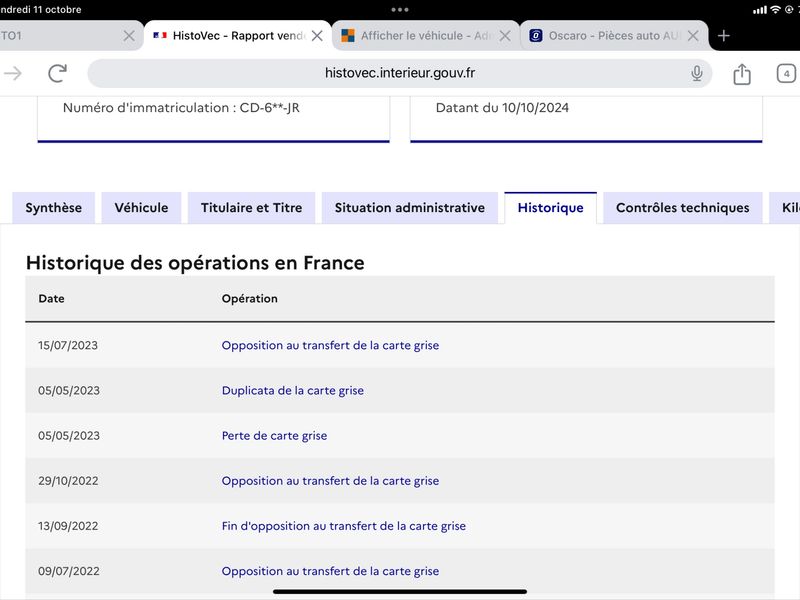The width and height of the screenshot is (800, 600).
Task: Open Duplicata de la carte grise entry
Action: coord(293,390)
